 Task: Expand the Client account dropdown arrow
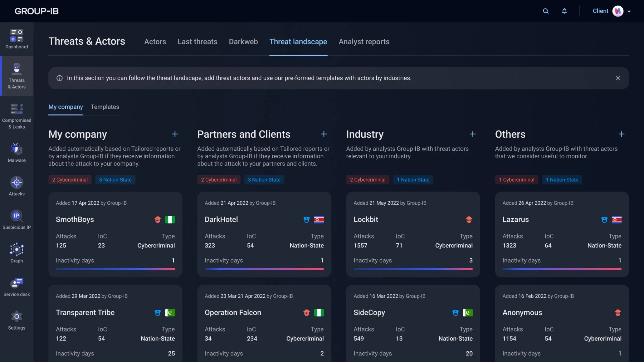point(629,12)
